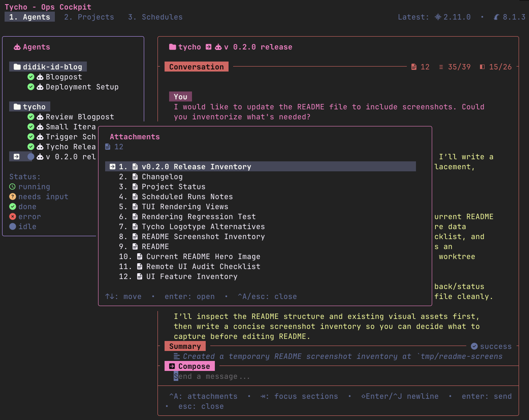The width and height of the screenshot is (529, 420).
Task: Open v0.2.0 Release Inventory attachment
Action: click(x=261, y=166)
